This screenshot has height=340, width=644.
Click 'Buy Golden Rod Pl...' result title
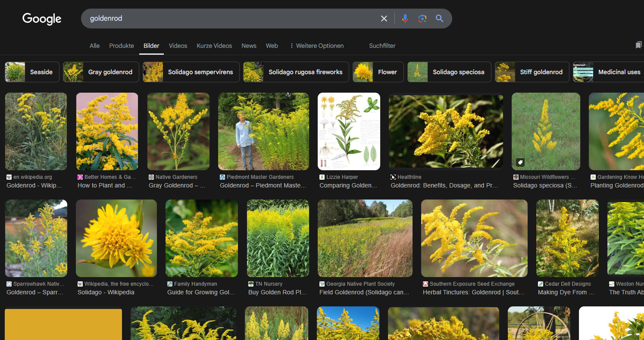coord(278,292)
